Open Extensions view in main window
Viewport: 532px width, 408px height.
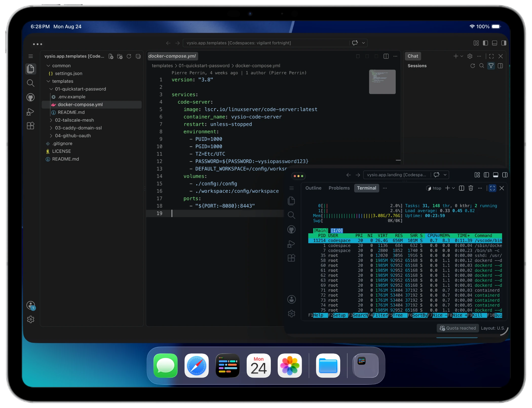point(31,126)
